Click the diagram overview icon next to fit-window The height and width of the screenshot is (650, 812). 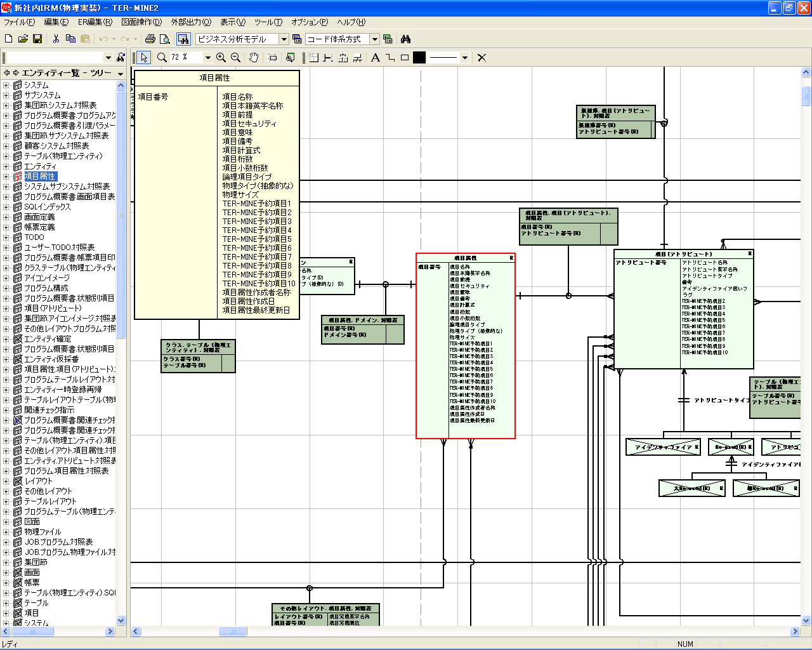pos(290,57)
